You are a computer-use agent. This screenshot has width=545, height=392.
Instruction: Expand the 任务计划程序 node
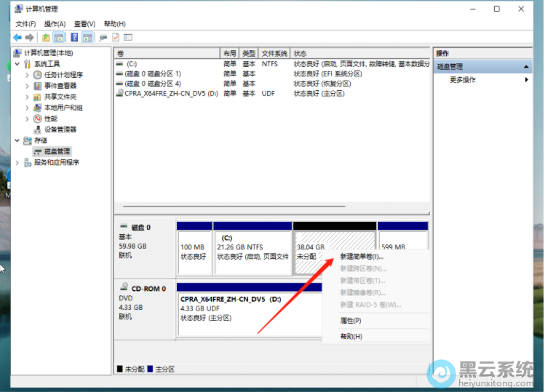pyautogui.click(x=28, y=75)
